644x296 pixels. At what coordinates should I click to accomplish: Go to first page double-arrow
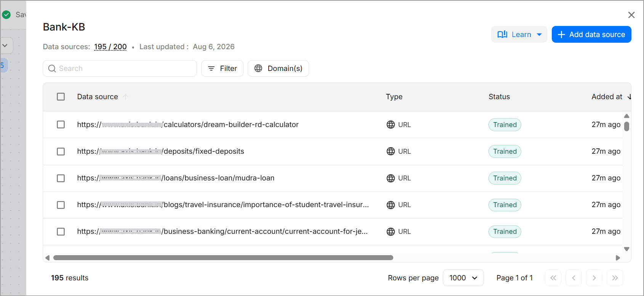pos(553,278)
